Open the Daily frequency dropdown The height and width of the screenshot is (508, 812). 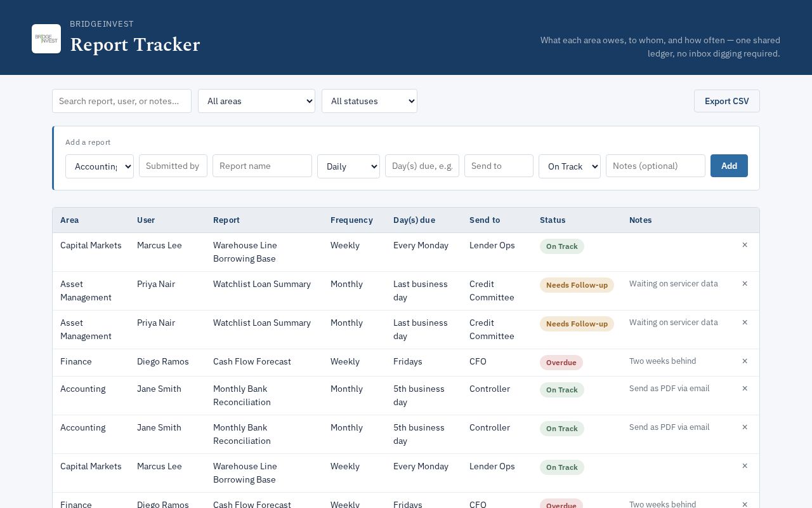click(348, 166)
